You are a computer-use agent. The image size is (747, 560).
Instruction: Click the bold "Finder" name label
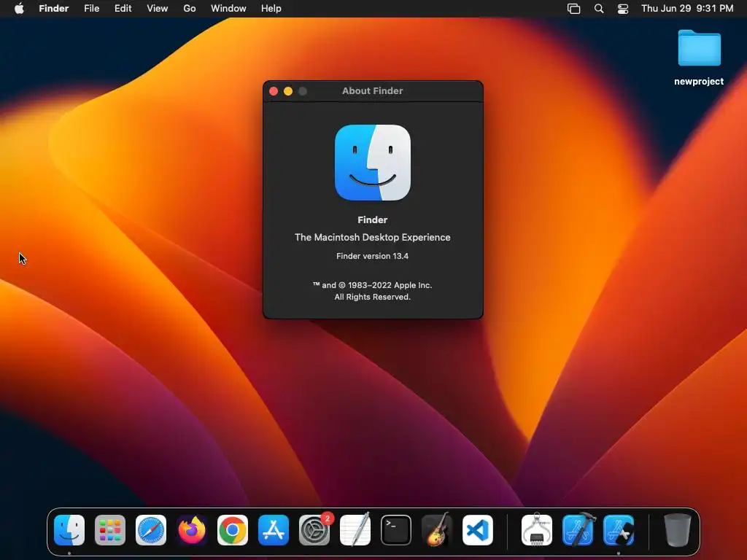(x=373, y=220)
